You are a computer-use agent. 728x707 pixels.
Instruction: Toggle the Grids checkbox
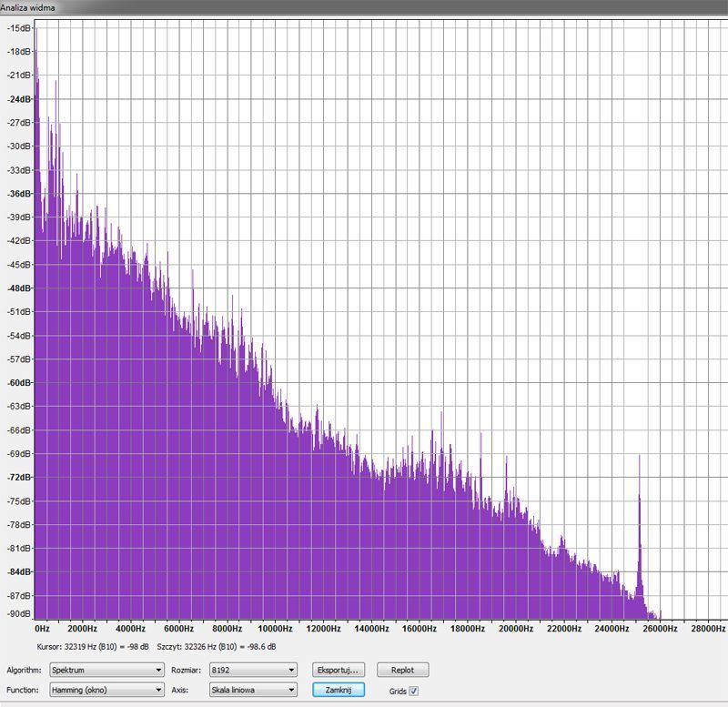413,691
